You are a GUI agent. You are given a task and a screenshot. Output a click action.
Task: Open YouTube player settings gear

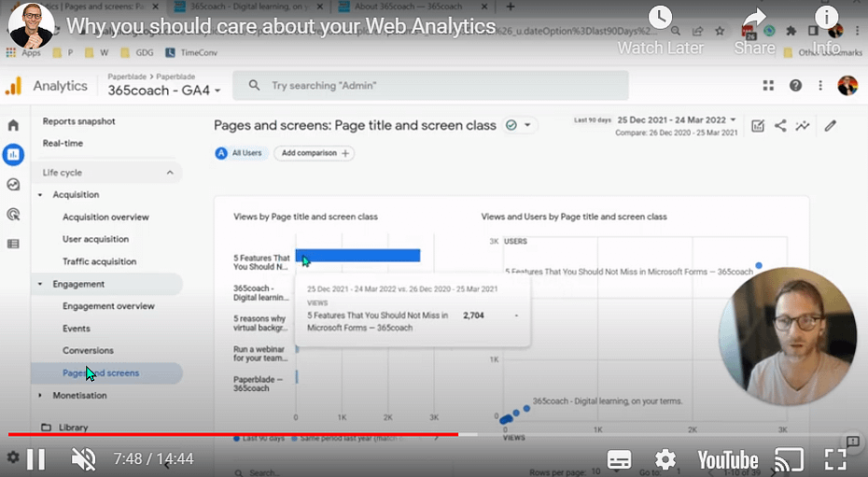pyautogui.click(x=665, y=459)
